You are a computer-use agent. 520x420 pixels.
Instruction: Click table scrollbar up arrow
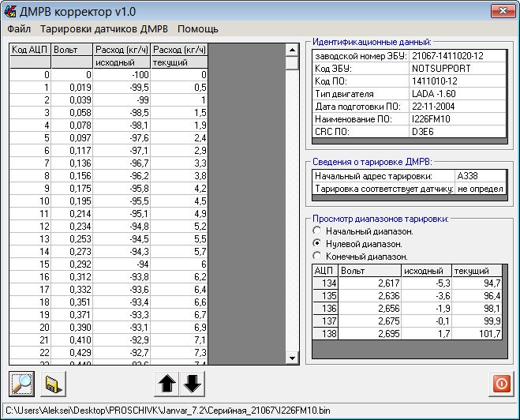click(292, 49)
